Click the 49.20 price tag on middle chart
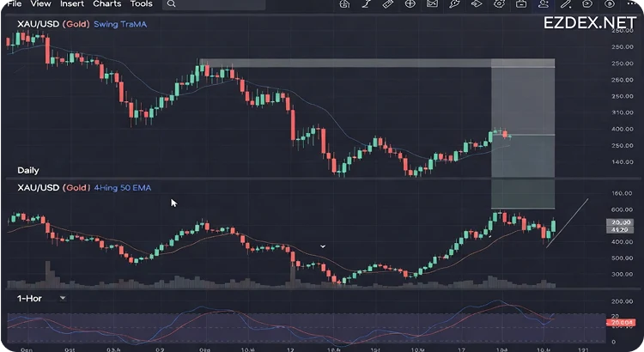Image resolution: width=644 pixels, height=352 pixels. pos(620,229)
